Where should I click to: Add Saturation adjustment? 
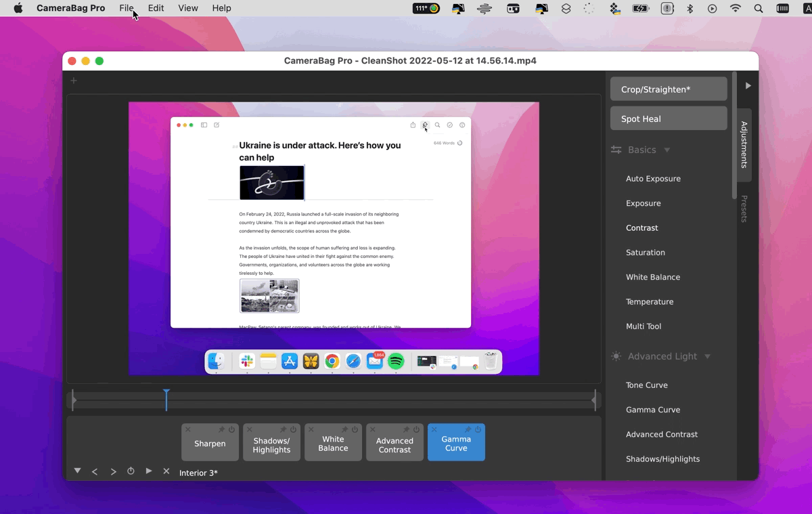tap(645, 253)
